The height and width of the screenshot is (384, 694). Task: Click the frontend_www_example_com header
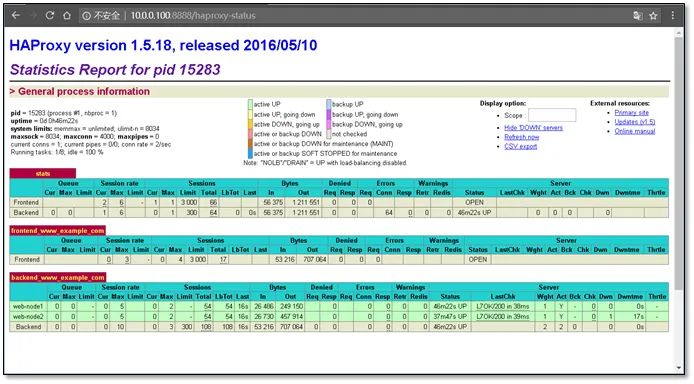(58, 230)
